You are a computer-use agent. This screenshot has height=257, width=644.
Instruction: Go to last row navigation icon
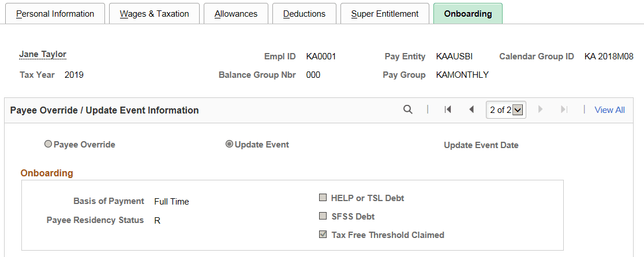click(564, 109)
